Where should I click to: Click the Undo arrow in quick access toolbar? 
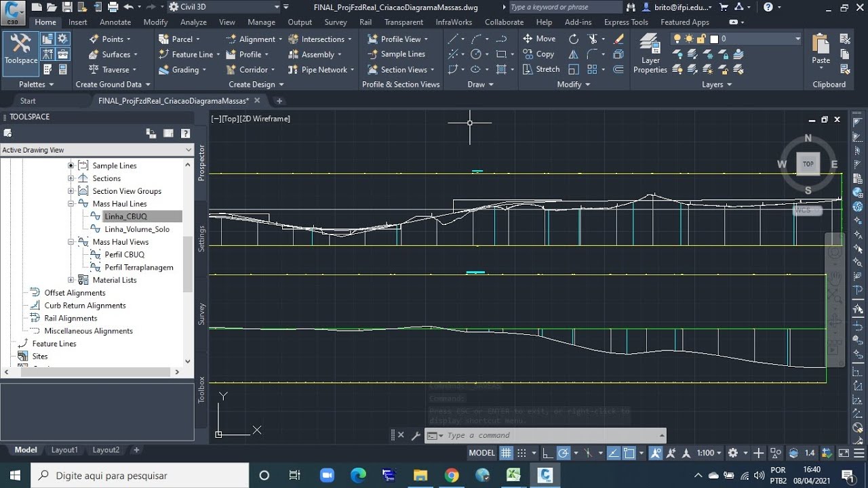point(128,7)
